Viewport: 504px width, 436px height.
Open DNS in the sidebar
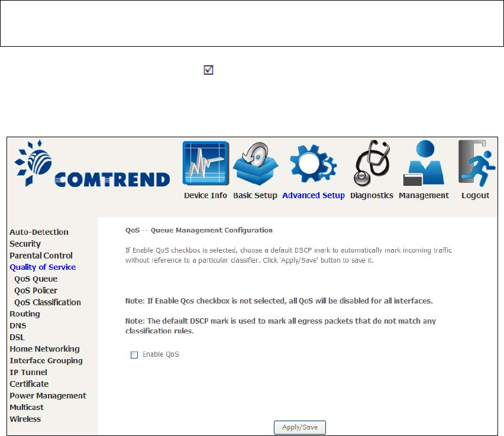point(18,326)
